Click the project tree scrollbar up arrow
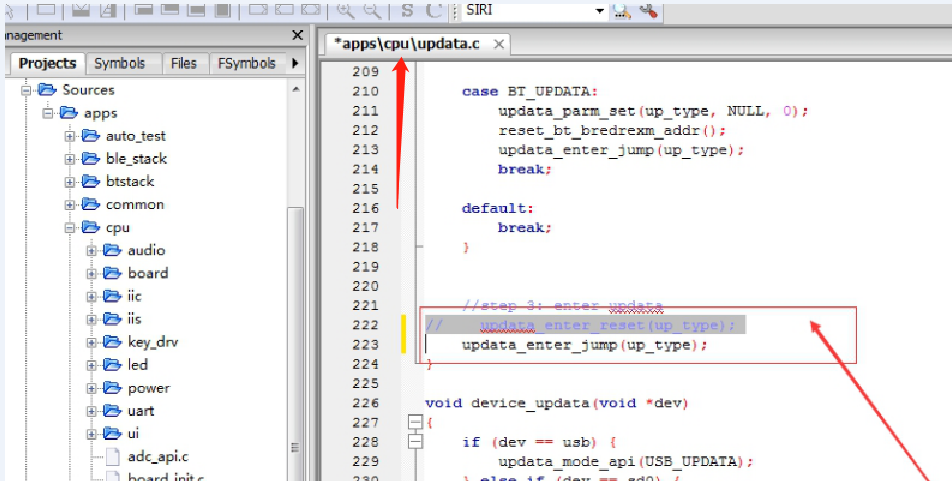The width and height of the screenshot is (952, 481). click(296, 89)
